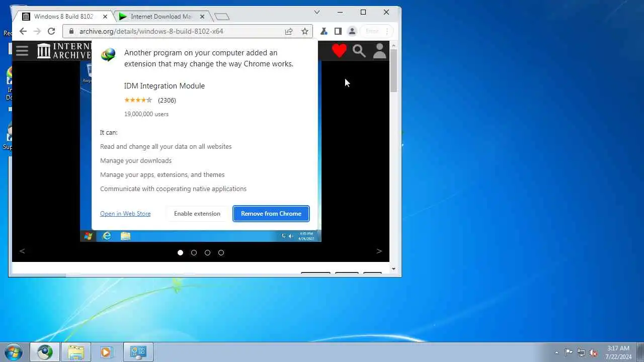Open File Explorer from the taskbar
Image resolution: width=644 pixels, height=362 pixels.
click(76, 352)
